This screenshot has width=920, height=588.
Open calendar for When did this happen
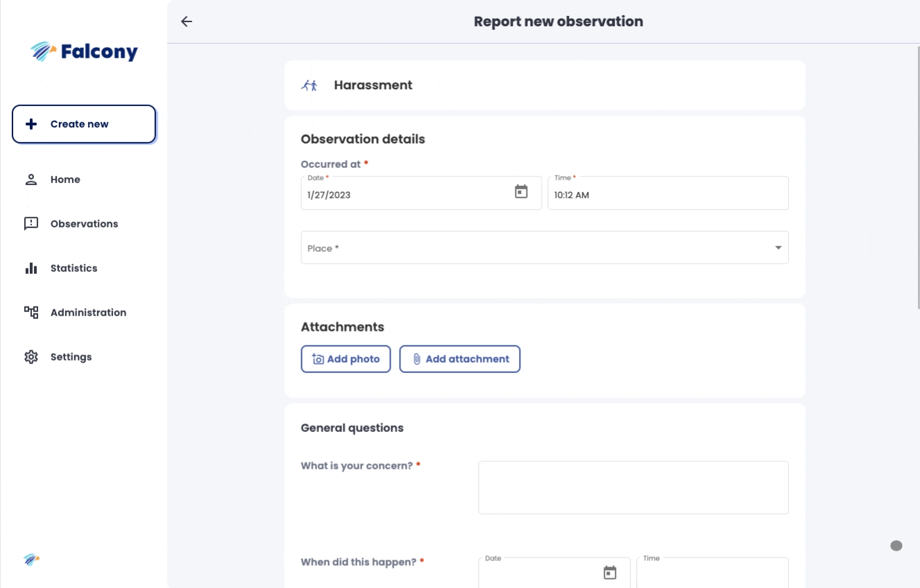coord(610,573)
